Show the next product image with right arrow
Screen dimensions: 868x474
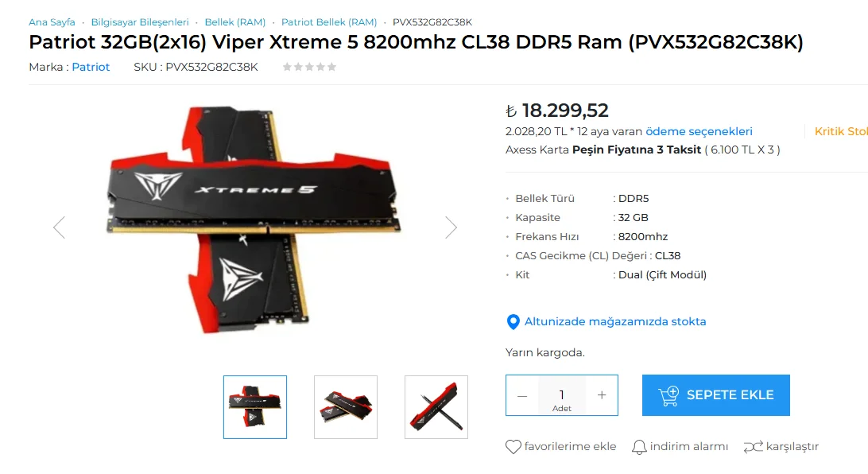(451, 227)
